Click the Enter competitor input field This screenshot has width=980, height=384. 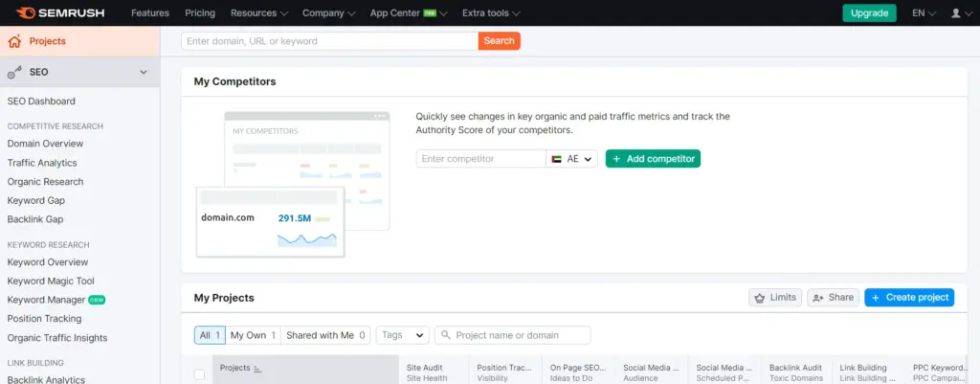coord(481,159)
